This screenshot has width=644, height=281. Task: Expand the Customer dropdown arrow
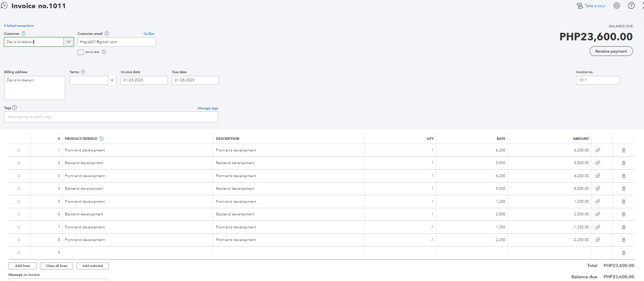[69, 42]
